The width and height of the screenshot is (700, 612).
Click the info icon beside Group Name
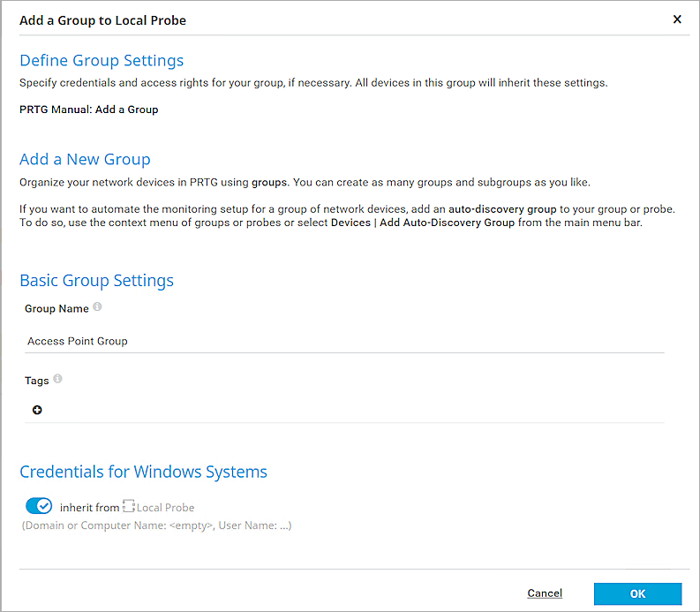coord(97,307)
